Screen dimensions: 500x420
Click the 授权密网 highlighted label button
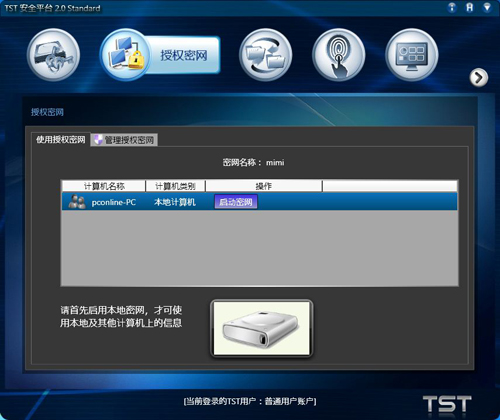point(184,55)
